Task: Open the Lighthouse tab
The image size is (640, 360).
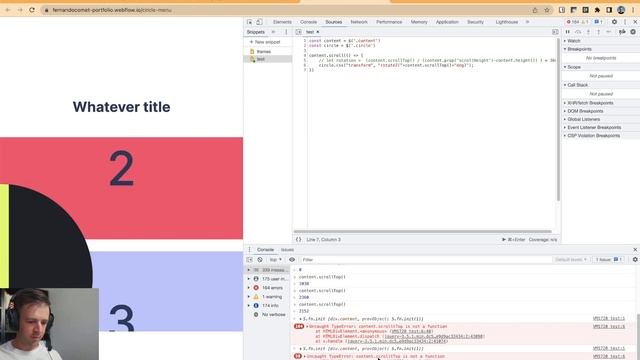Action: pyautogui.click(x=507, y=22)
